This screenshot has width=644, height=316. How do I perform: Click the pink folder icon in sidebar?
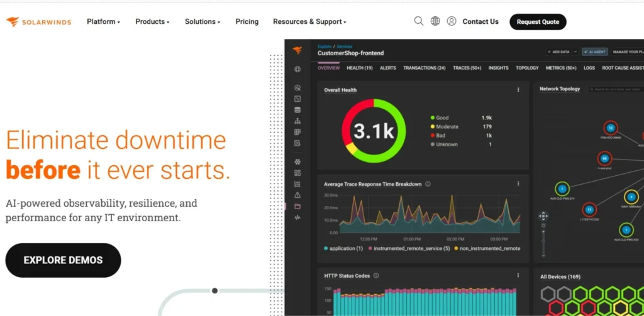tap(297, 206)
